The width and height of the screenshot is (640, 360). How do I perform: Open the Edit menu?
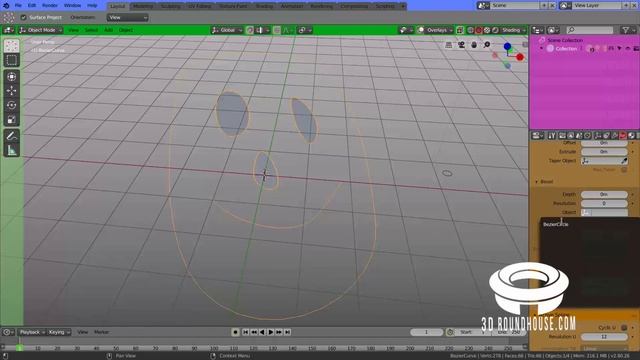pos(32,6)
